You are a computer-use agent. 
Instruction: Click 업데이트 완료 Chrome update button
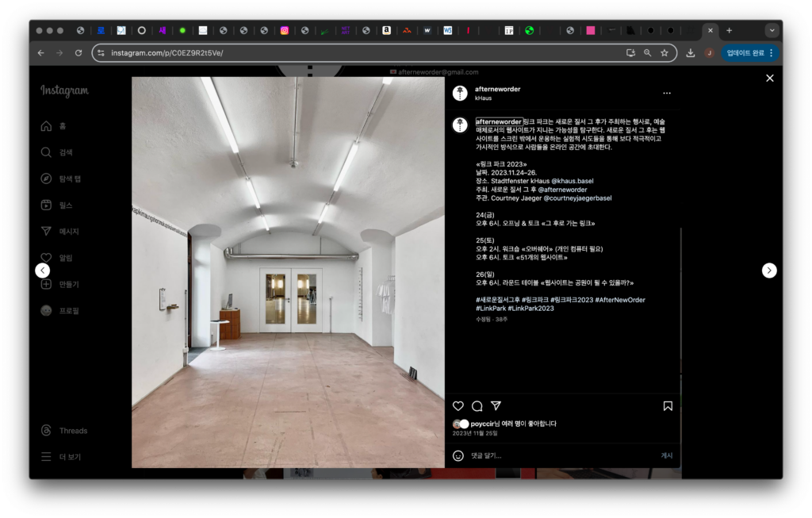coord(750,53)
